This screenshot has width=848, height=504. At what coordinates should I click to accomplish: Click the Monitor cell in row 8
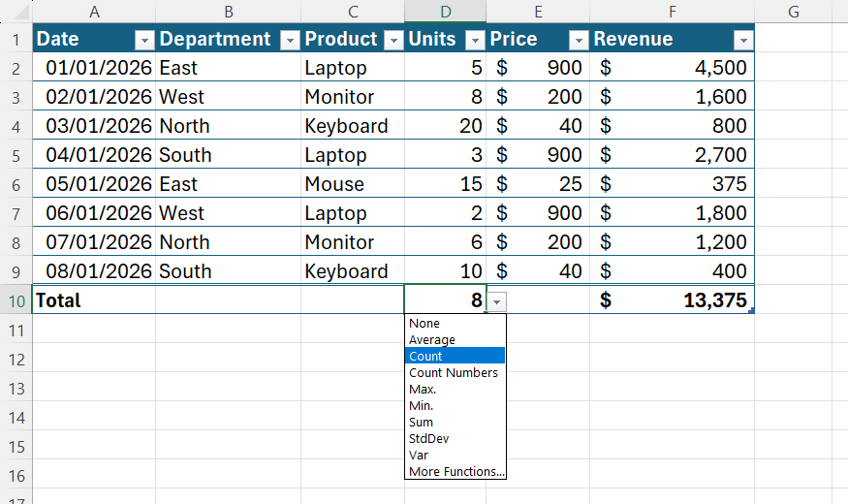point(353,241)
